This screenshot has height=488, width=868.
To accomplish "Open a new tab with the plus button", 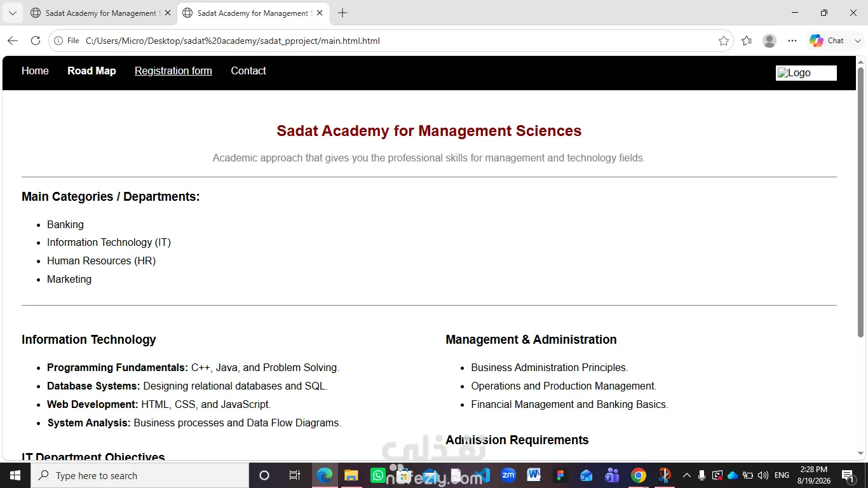I will [x=342, y=13].
